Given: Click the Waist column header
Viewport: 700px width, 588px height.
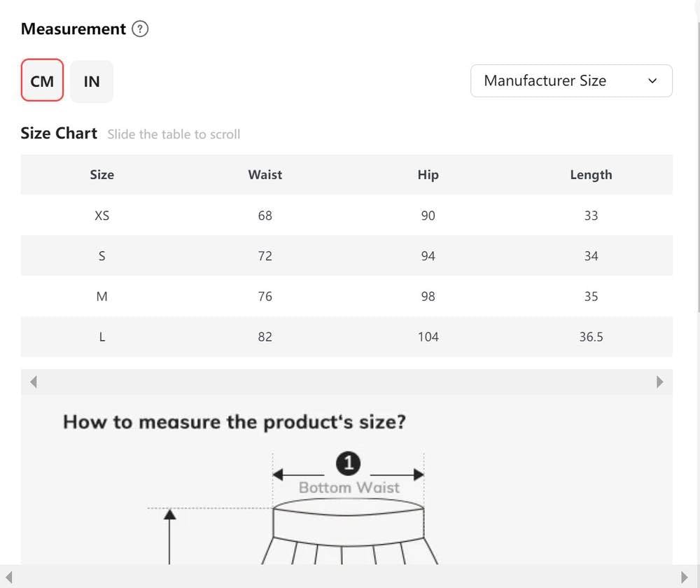Looking at the screenshot, I should point(265,174).
